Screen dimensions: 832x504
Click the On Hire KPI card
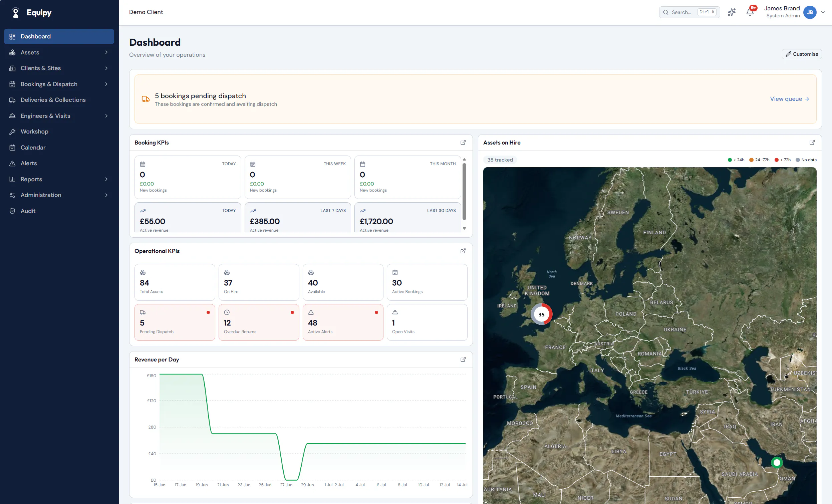click(x=259, y=282)
